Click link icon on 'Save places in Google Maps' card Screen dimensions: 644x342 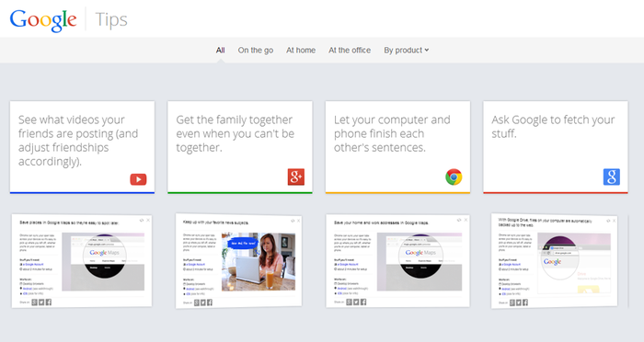tap(142, 221)
